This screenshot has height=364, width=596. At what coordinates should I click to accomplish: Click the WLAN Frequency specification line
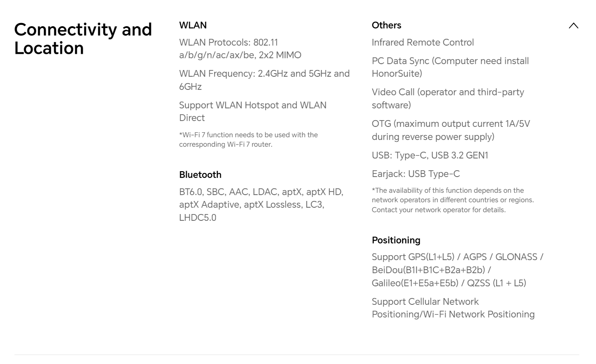coord(264,80)
